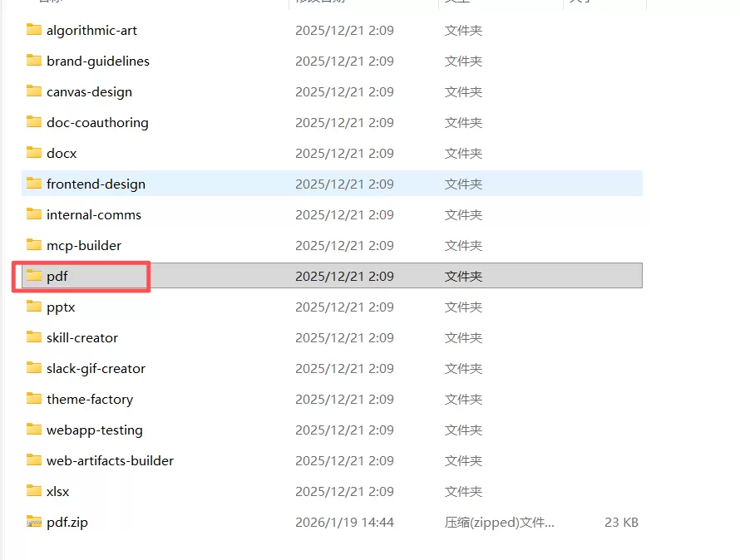This screenshot has height=560, width=740.
Task: Select the canvas-design folder icon
Action: pyautogui.click(x=33, y=91)
